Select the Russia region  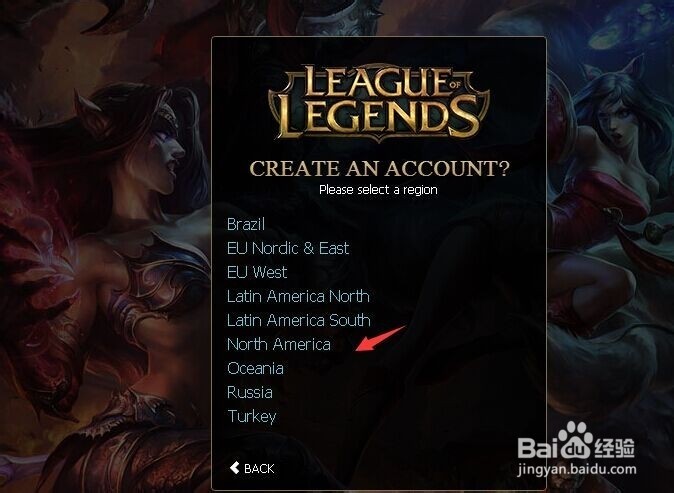[250, 392]
